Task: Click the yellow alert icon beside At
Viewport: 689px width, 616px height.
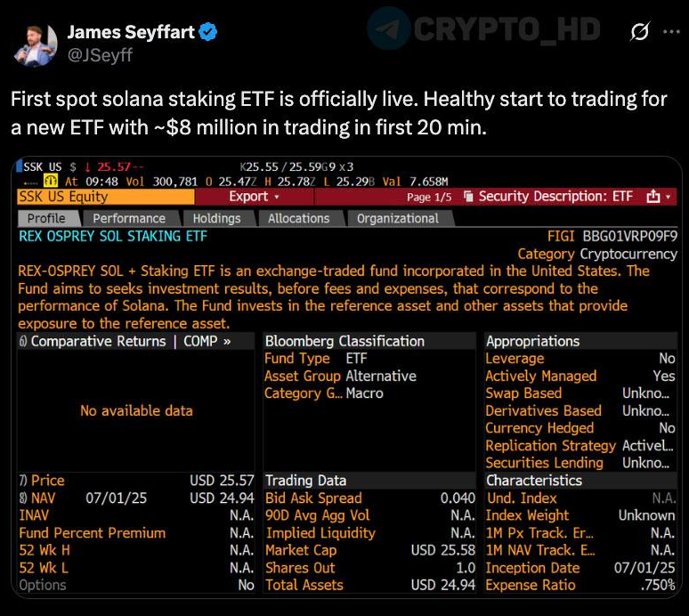Action: 51,180
